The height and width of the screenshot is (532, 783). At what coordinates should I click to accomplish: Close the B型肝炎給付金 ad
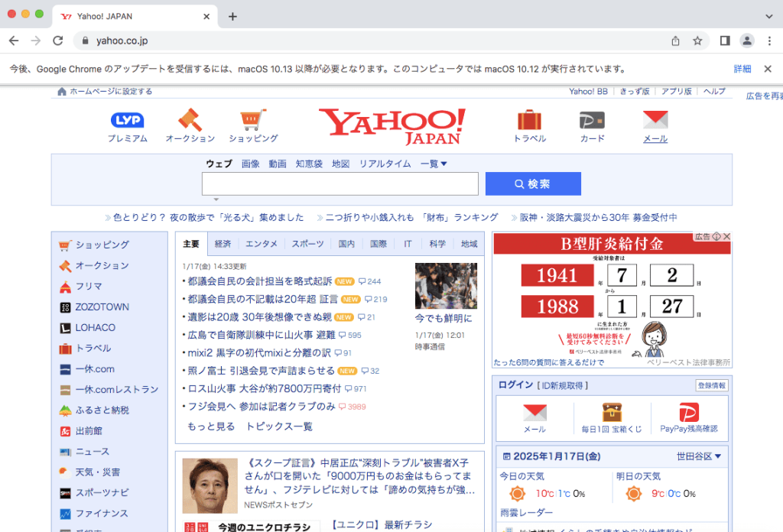coord(727,236)
